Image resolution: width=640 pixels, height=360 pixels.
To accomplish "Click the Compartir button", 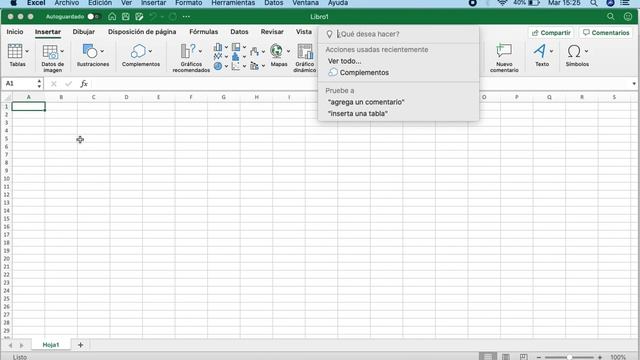I will [x=551, y=33].
